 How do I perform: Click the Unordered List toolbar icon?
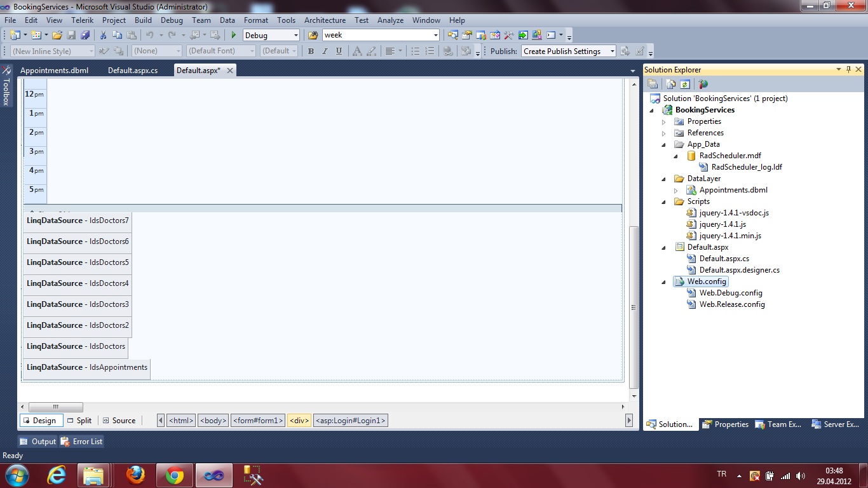[416, 51]
